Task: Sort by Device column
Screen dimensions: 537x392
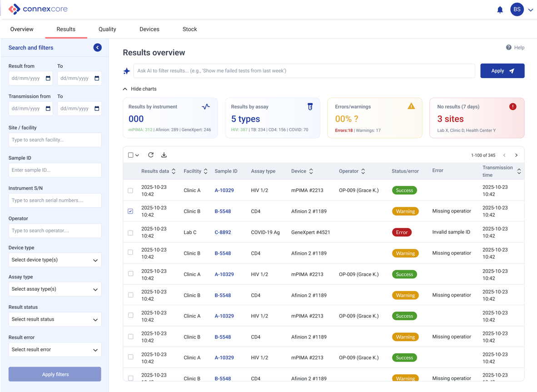Action: 311,171
